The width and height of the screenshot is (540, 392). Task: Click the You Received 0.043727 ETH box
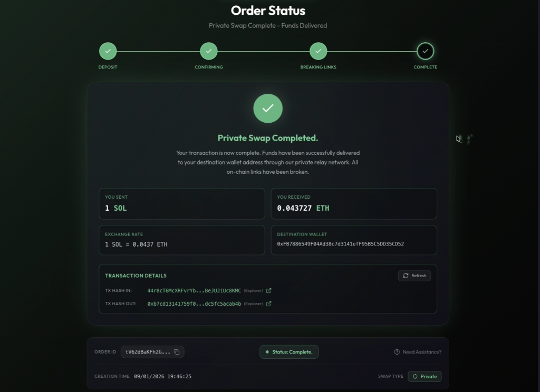[354, 203]
